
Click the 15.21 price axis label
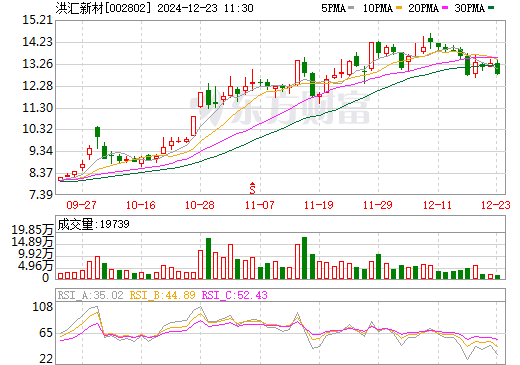(38, 20)
